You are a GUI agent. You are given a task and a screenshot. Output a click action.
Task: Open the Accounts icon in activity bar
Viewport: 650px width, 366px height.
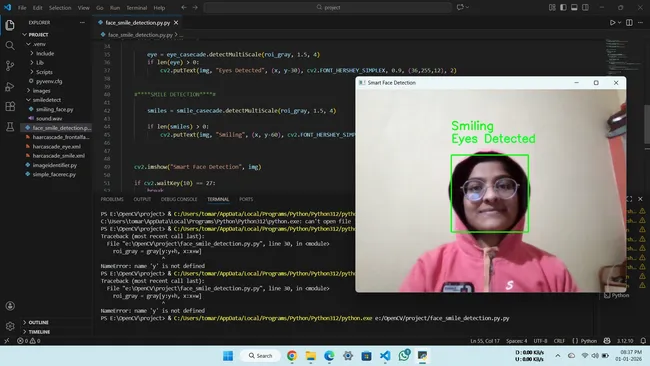click(10, 306)
